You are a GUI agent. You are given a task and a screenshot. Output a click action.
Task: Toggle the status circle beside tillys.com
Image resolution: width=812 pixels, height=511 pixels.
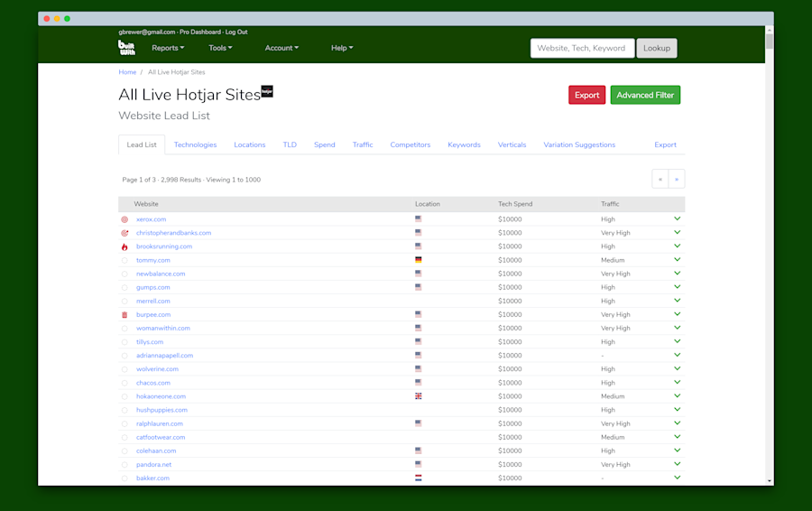(125, 342)
